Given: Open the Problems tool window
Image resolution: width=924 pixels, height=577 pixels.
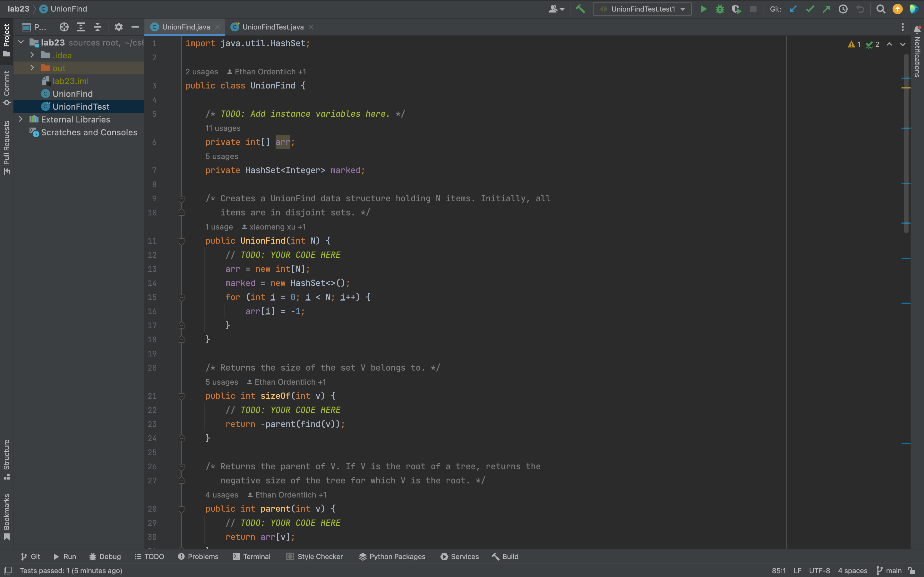Looking at the screenshot, I should [198, 556].
